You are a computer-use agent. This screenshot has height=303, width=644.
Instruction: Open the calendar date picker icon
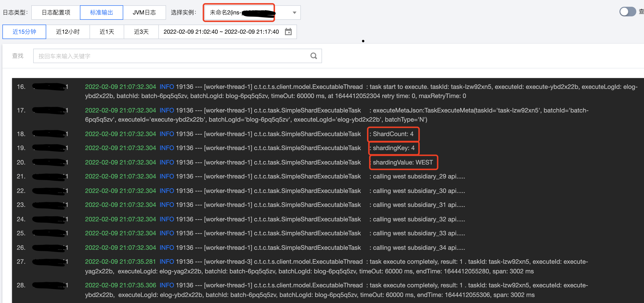click(x=288, y=32)
